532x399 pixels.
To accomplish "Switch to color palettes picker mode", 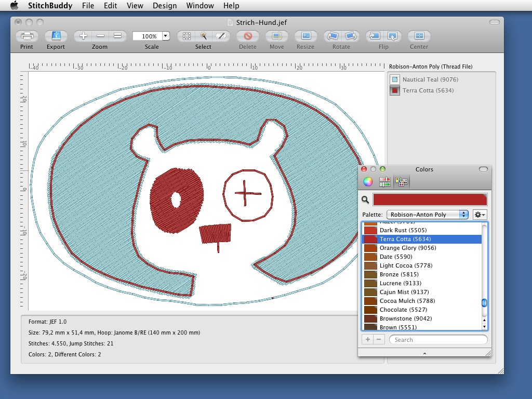I will tap(401, 181).
